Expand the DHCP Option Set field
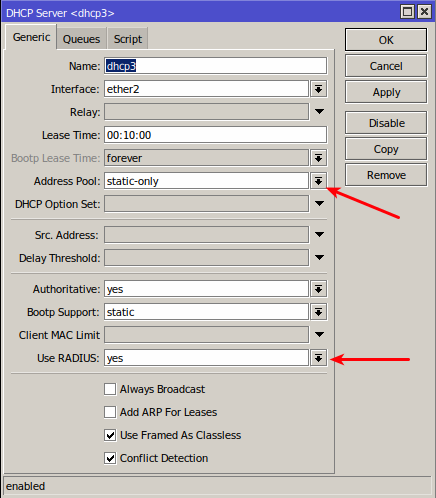The height and width of the screenshot is (498, 436). click(x=319, y=204)
